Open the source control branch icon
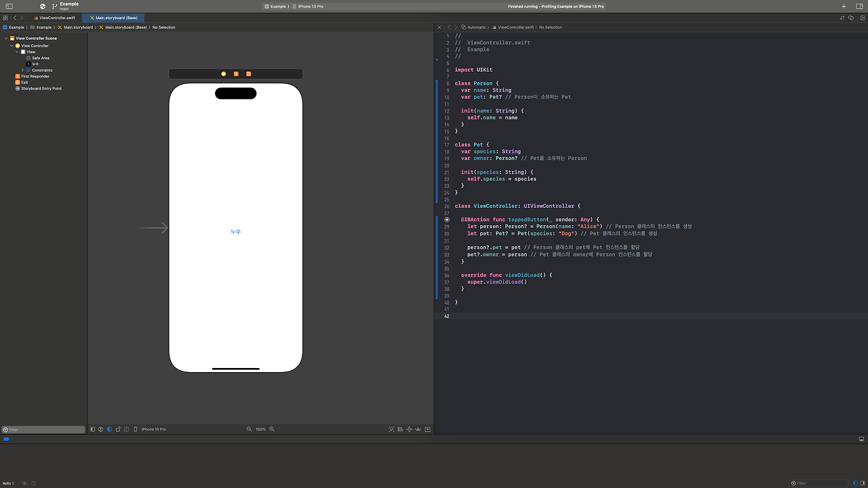 [x=54, y=6]
